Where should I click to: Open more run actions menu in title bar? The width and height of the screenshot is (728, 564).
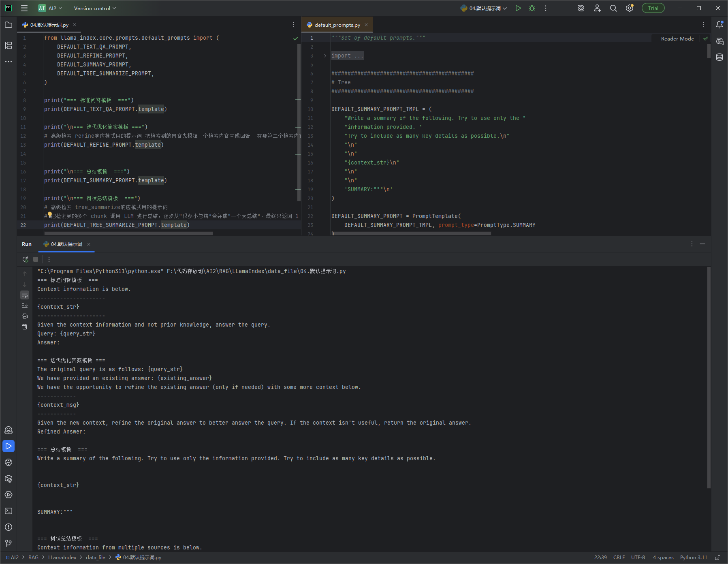[546, 8]
